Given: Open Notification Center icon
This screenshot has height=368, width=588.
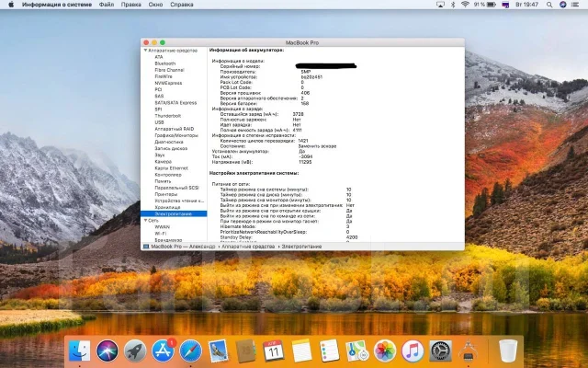Looking at the screenshot, I should point(576,5).
